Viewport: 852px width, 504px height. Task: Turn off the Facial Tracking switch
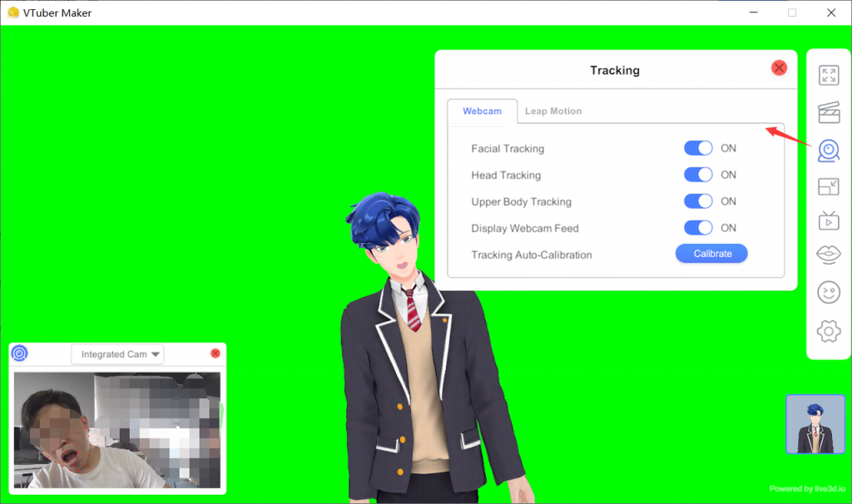[x=698, y=148]
